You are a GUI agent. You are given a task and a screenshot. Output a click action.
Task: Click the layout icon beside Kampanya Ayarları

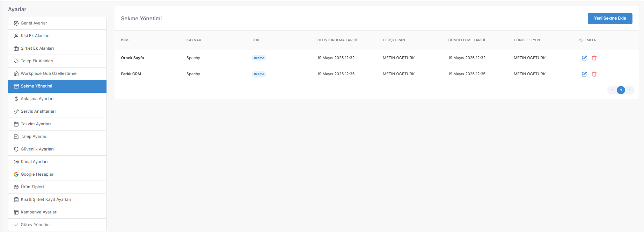click(16, 212)
